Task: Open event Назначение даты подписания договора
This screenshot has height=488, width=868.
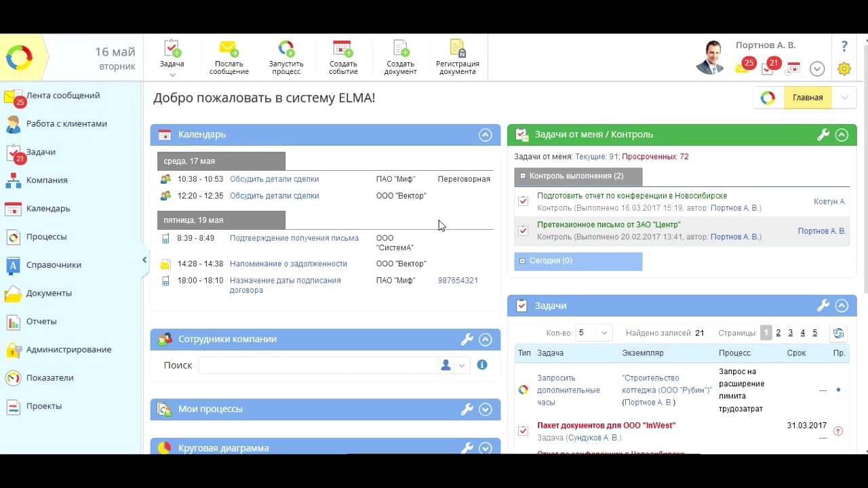Action: 285,285
